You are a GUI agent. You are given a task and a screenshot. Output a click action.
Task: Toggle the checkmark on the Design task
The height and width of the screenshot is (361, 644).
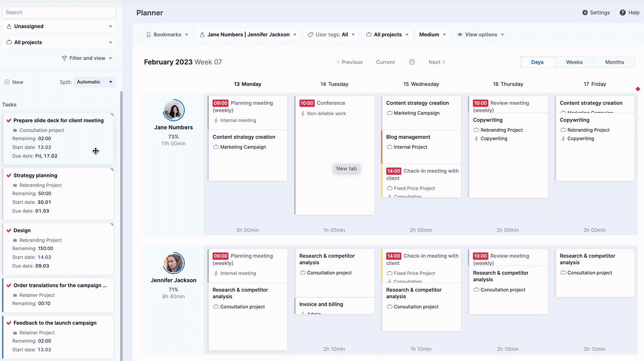click(x=9, y=230)
